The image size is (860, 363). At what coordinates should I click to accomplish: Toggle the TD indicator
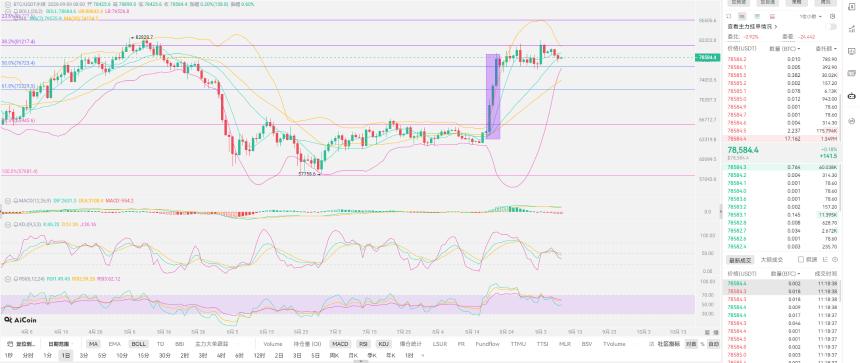tap(160, 344)
